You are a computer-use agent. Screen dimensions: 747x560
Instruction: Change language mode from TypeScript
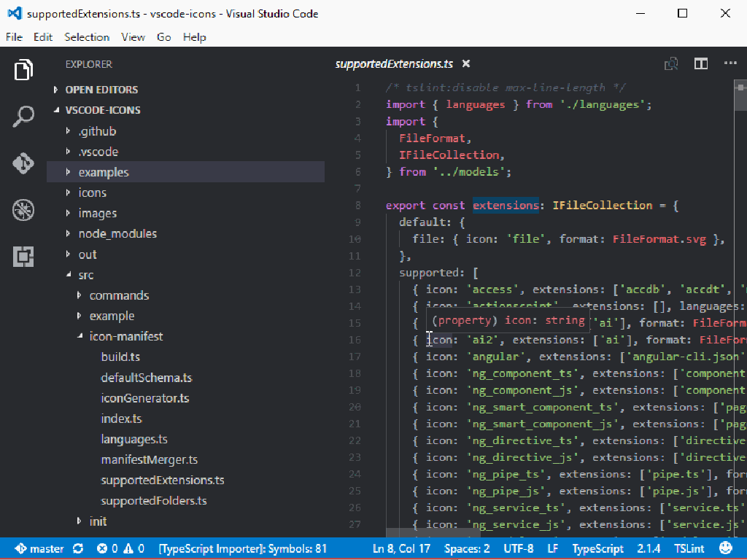(x=597, y=548)
